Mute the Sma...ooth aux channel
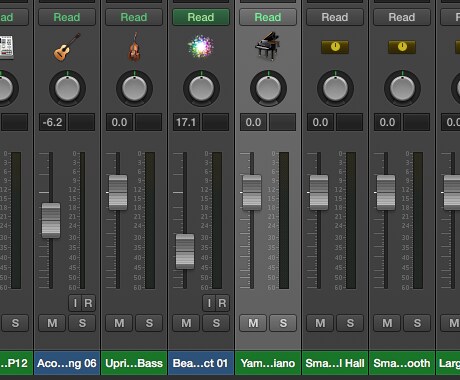 [x=387, y=323]
